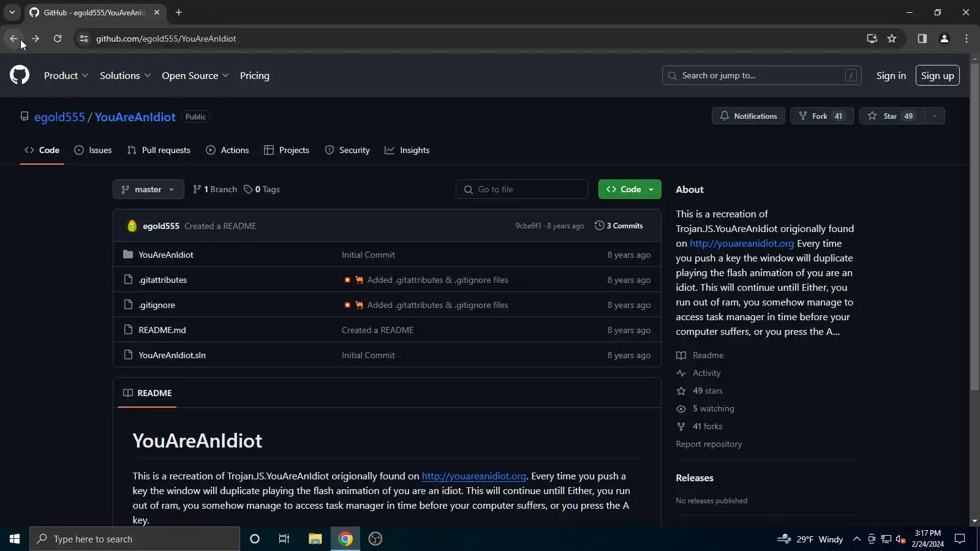Click the Notifications button
980x551 pixels.
[x=748, y=116]
